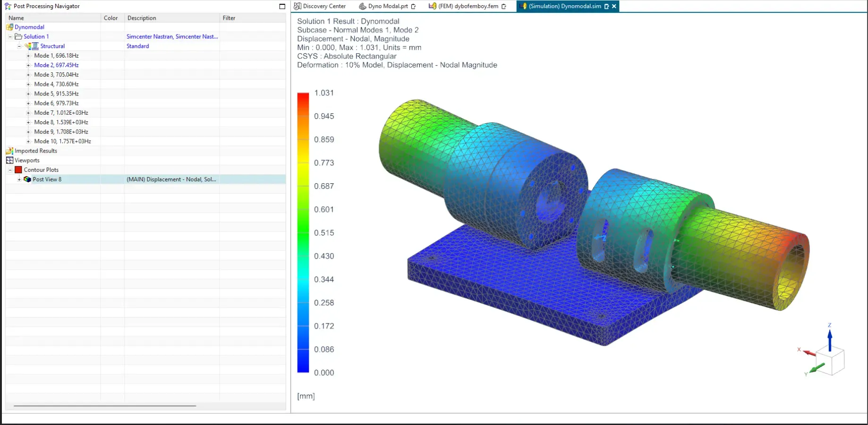Click the Dynomodal.sim simulation tab icon
The width and height of the screenshot is (868, 425).
click(x=523, y=6)
